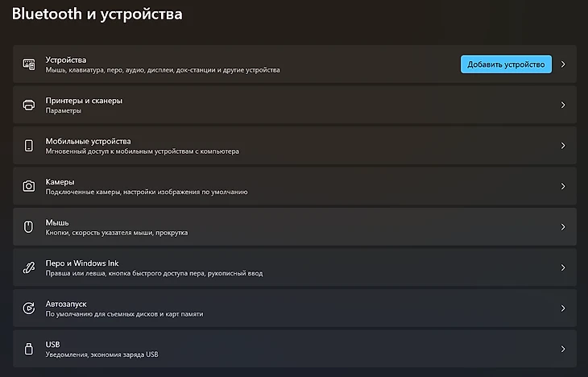
Task: Click the Добавить устройство button
Action: click(x=506, y=64)
